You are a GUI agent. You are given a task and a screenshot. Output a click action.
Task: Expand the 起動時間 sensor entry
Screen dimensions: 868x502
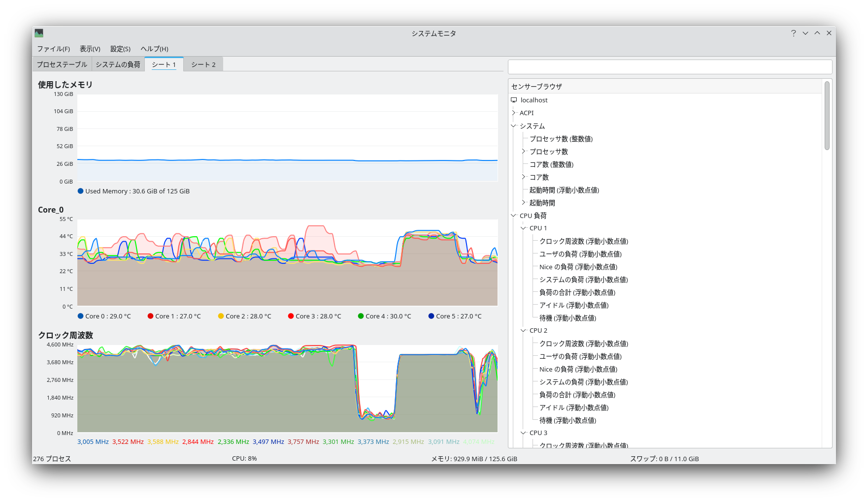(x=523, y=202)
